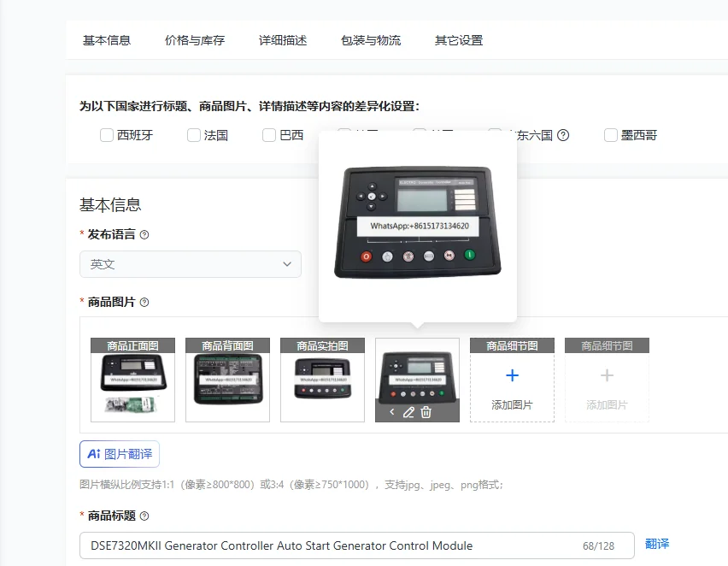Move the hovered image left with arrow icon
The height and width of the screenshot is (566, 728).
[x=392, y=412]
